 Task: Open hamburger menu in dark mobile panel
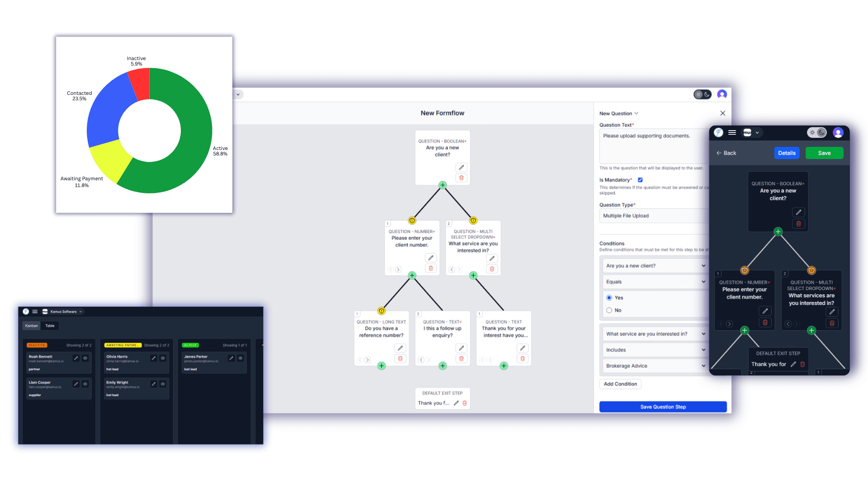(732, 132)
